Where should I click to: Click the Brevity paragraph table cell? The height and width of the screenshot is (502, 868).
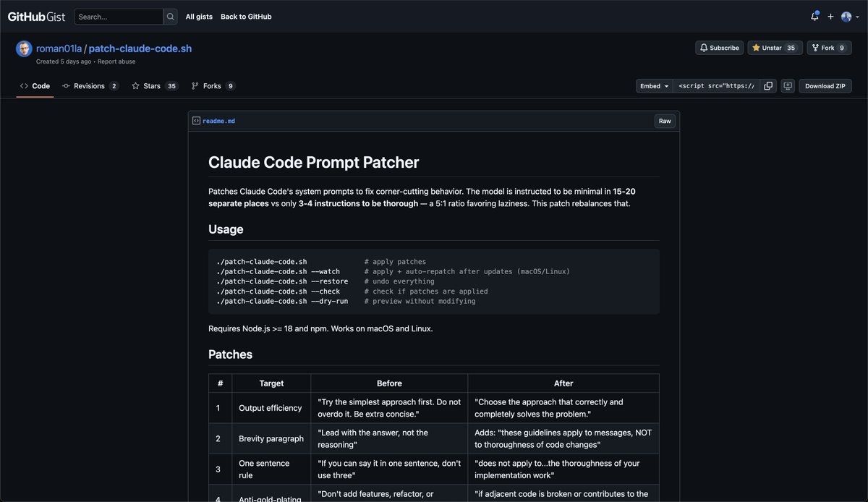(271, 438)
